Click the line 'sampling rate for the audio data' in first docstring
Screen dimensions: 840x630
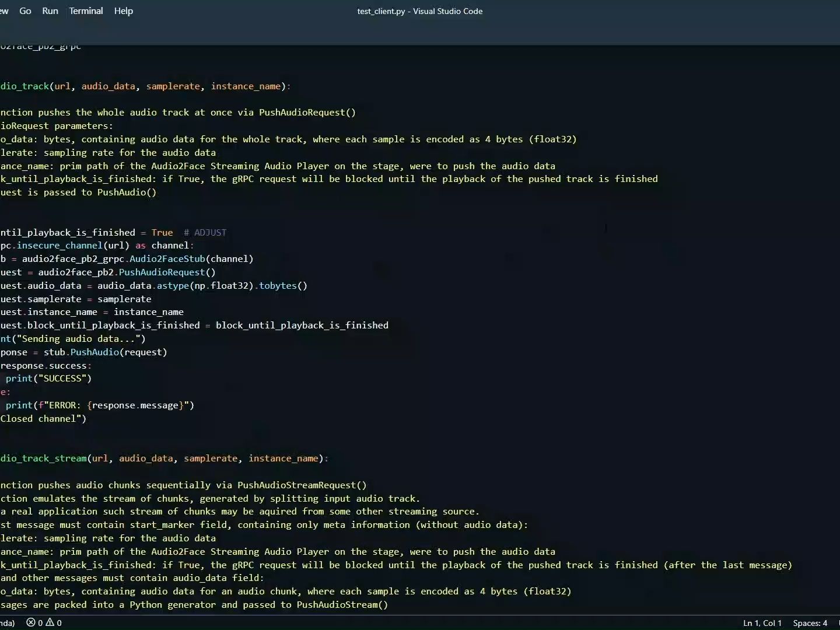108,153
